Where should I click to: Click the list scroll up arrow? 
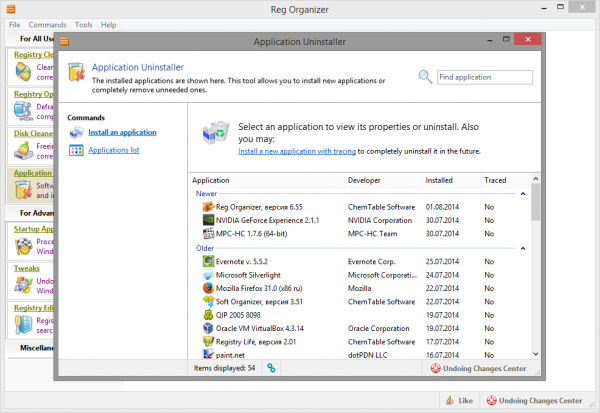pyautogui.click(x=536, y=178)
